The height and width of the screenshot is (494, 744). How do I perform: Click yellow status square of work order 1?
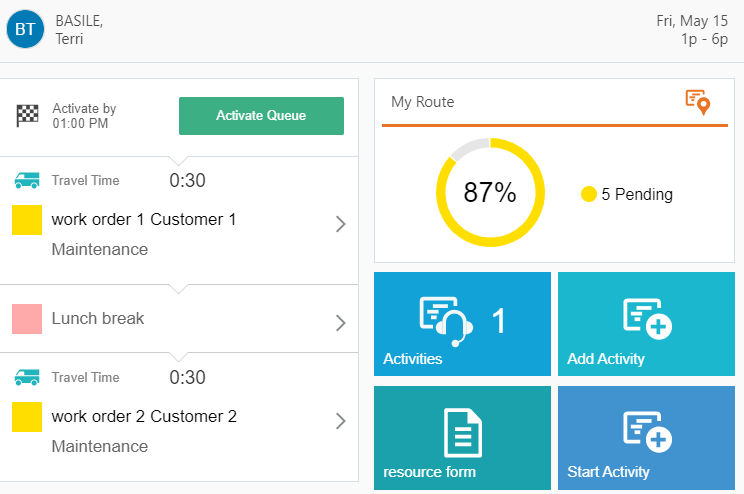27,220
